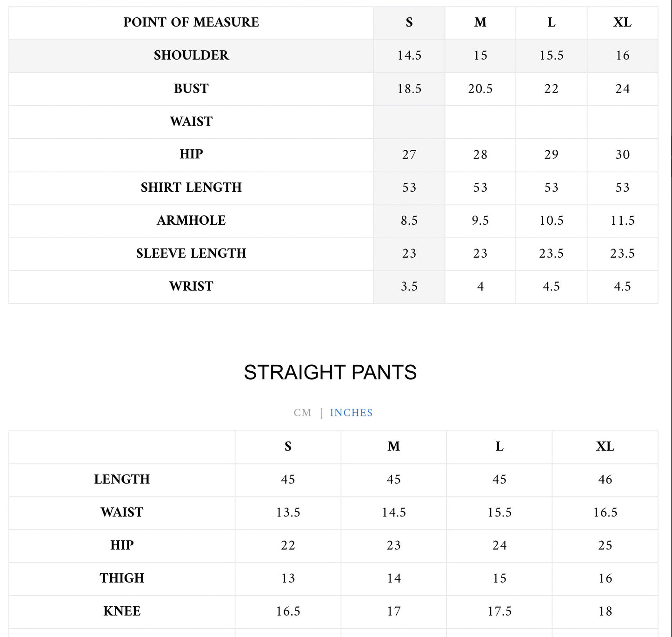Click the 20.5 bust value for size M
672x637 pixels.
[x=480, y=89]
